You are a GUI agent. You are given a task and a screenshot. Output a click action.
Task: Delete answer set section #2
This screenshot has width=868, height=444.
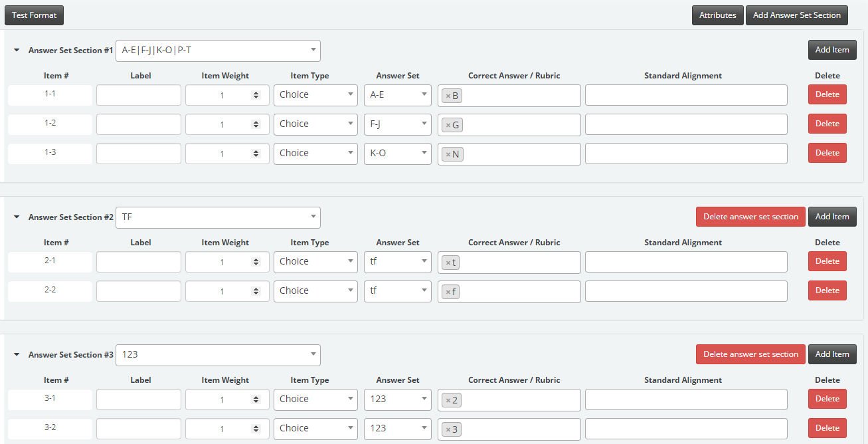point(750,216)
